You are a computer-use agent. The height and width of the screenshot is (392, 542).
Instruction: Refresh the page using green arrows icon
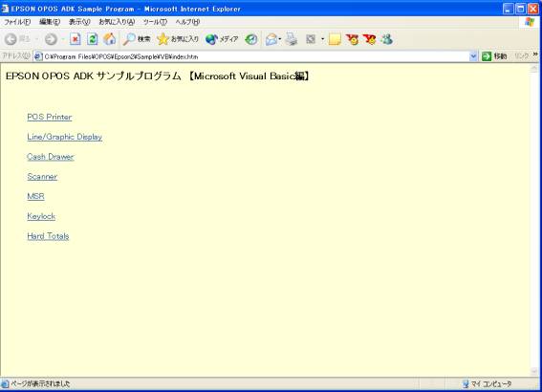tap(93, 39)
